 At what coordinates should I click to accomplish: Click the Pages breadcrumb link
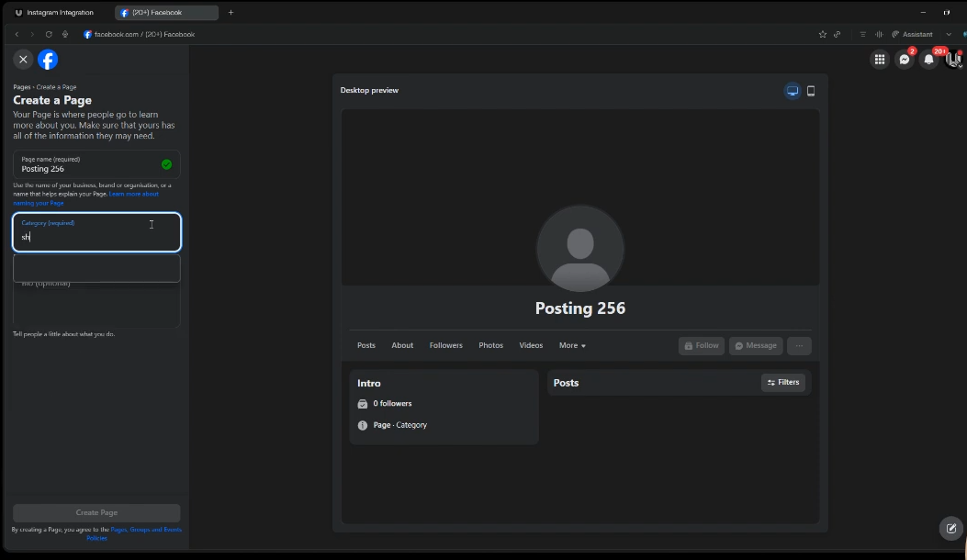click(x=22, y=87)
